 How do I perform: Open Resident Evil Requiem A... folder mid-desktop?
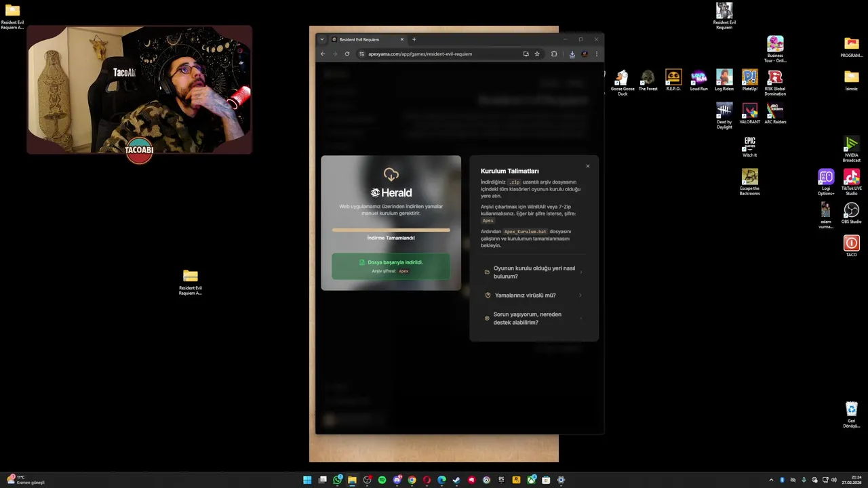coord(191,282)
